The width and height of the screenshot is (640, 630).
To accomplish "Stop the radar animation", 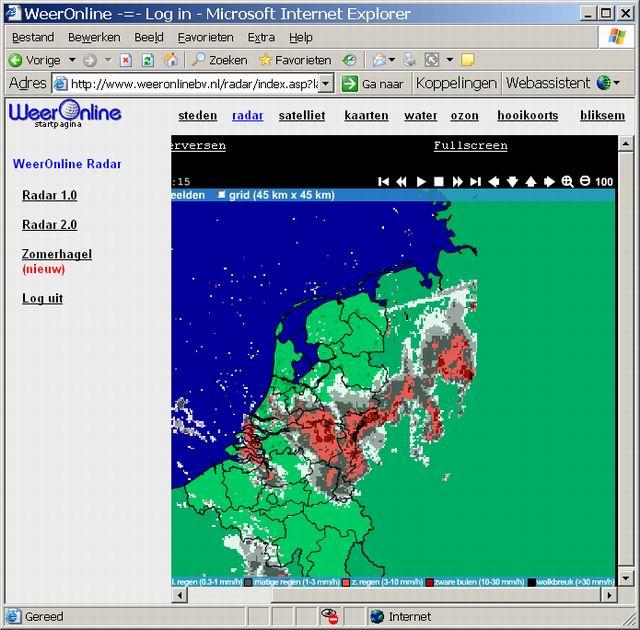I will (439, 182).
